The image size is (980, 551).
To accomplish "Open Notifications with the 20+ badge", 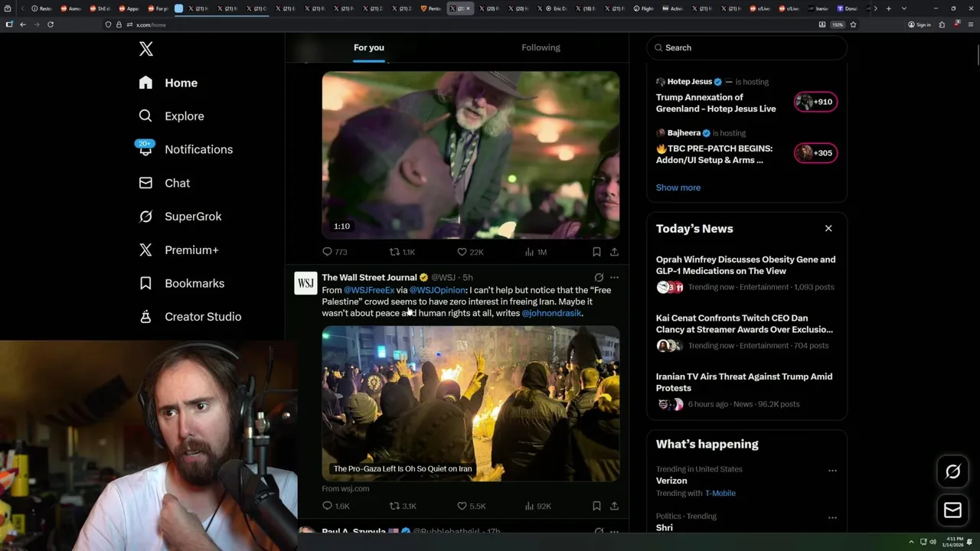I will pos(185,149).
